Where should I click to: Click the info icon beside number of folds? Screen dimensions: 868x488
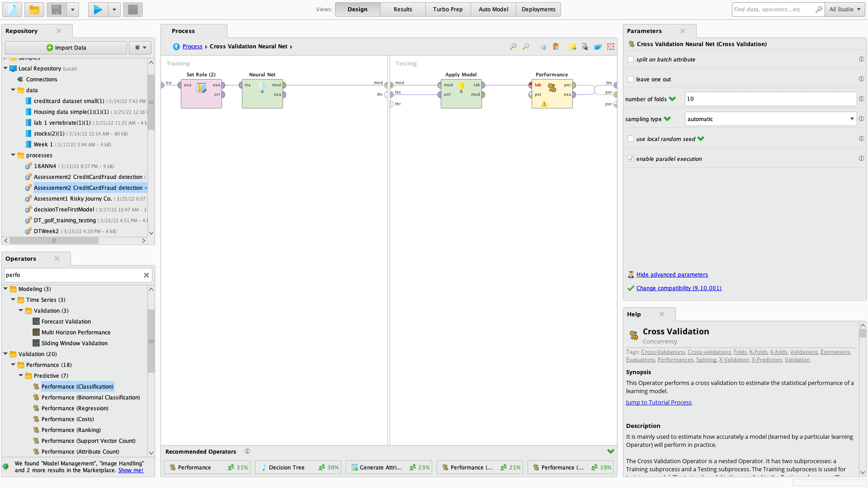click(861, 99)
